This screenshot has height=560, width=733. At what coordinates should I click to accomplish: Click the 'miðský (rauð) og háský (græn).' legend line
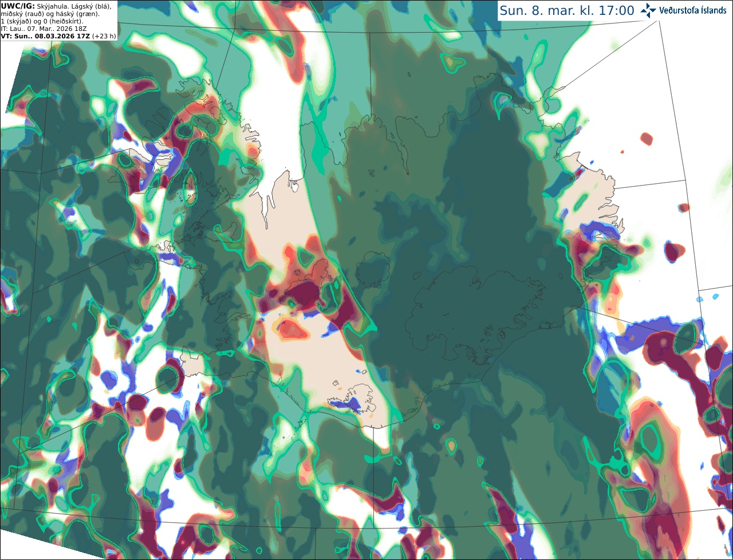(x=50, y=13)
